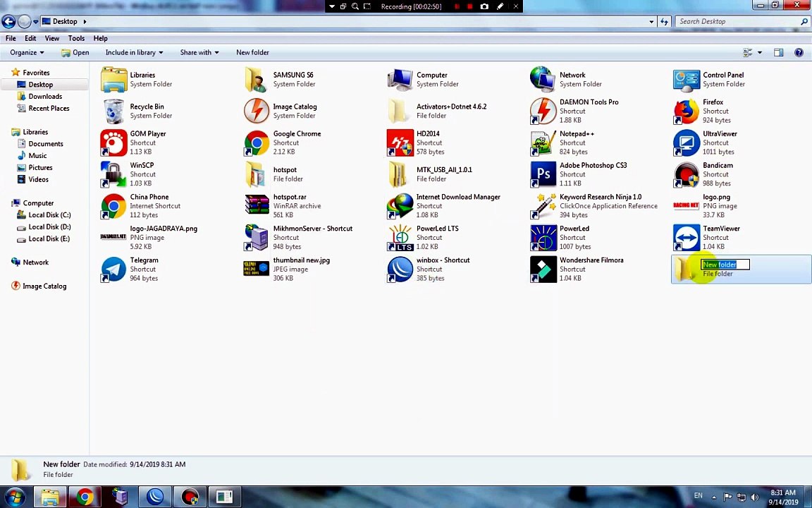Open the Include in library dropdown
The height and width of the screenshot is (508, 812).
[x=134, y=52]
